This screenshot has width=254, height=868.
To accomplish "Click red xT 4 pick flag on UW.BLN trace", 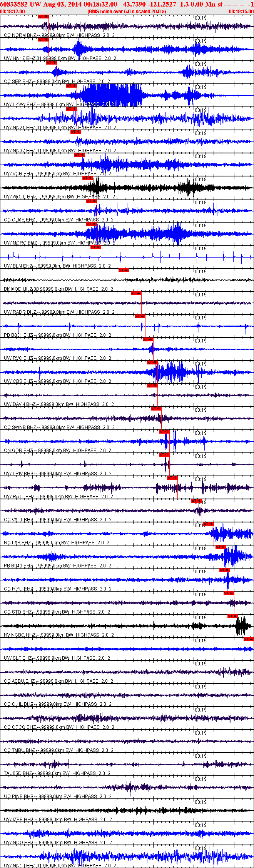I will pyautogui.click(x=95, y=247).
